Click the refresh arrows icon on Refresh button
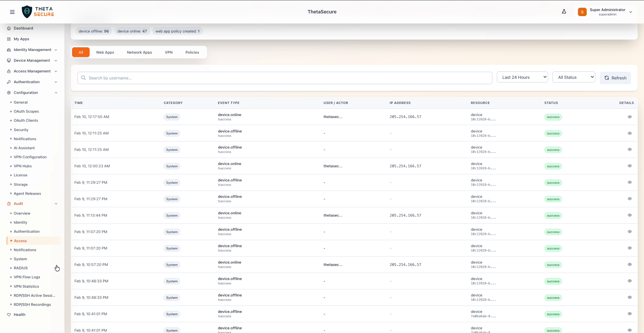 tap(607, 78)
